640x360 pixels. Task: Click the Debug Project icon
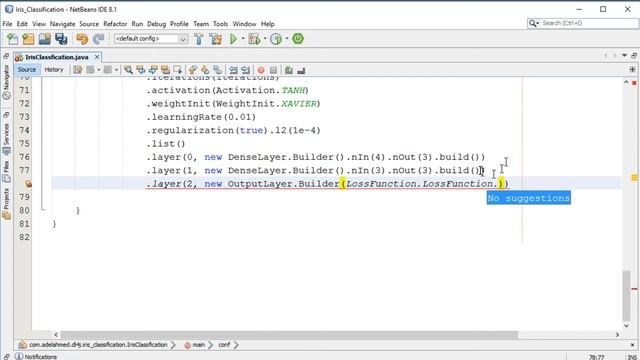254,39
